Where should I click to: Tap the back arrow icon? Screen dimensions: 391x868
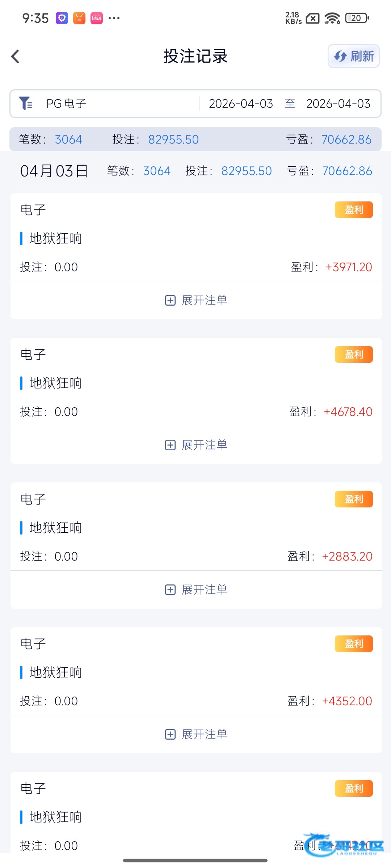(x=15, y=56)
